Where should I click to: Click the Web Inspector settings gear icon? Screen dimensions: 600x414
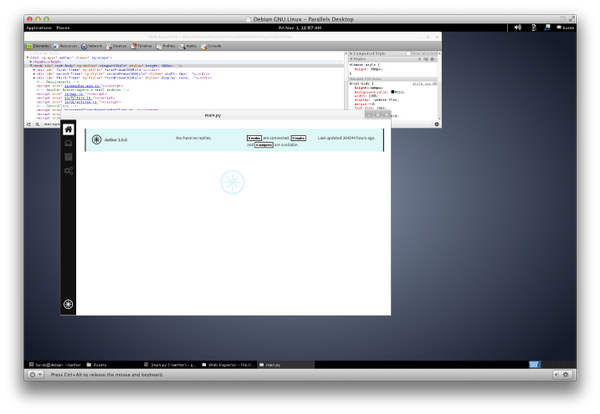[x=437, y=124]
